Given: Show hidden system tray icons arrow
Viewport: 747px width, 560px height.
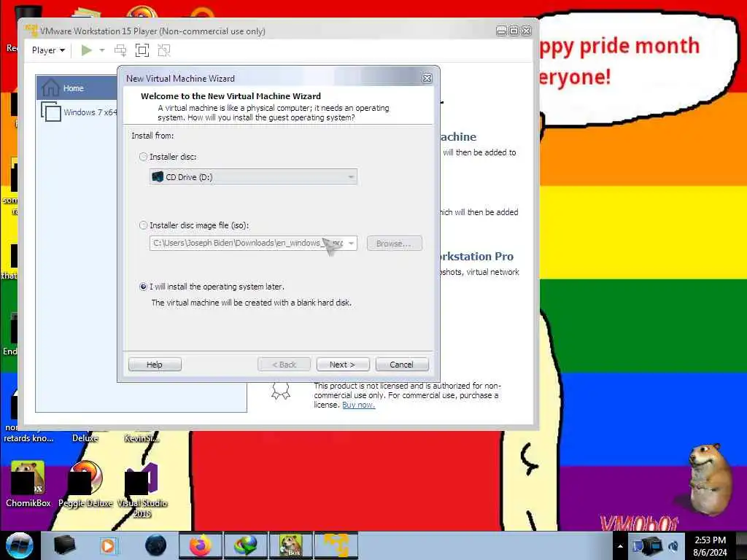Looking at the screenshot, I should 620,546.
